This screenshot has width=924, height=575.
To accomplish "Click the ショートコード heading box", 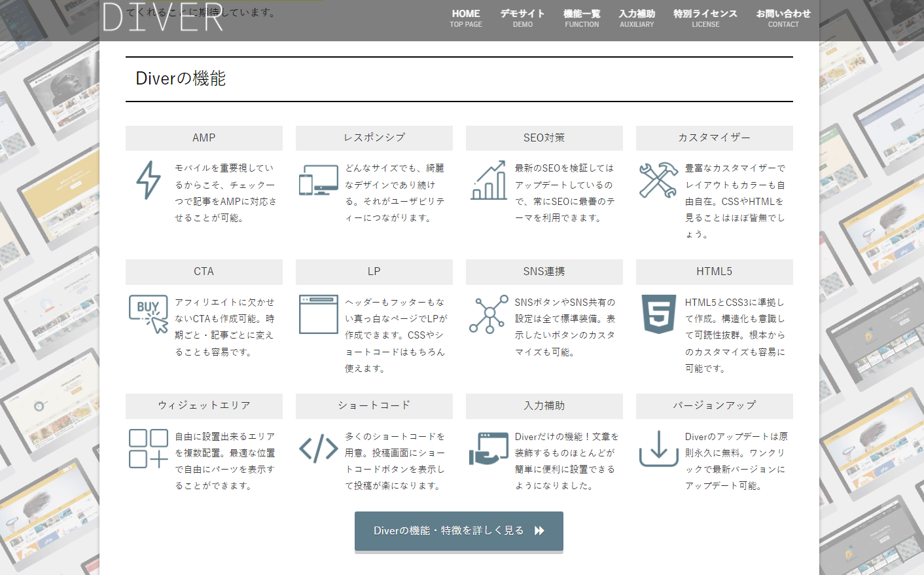I will pyautogui.click(x=374, y=406).
